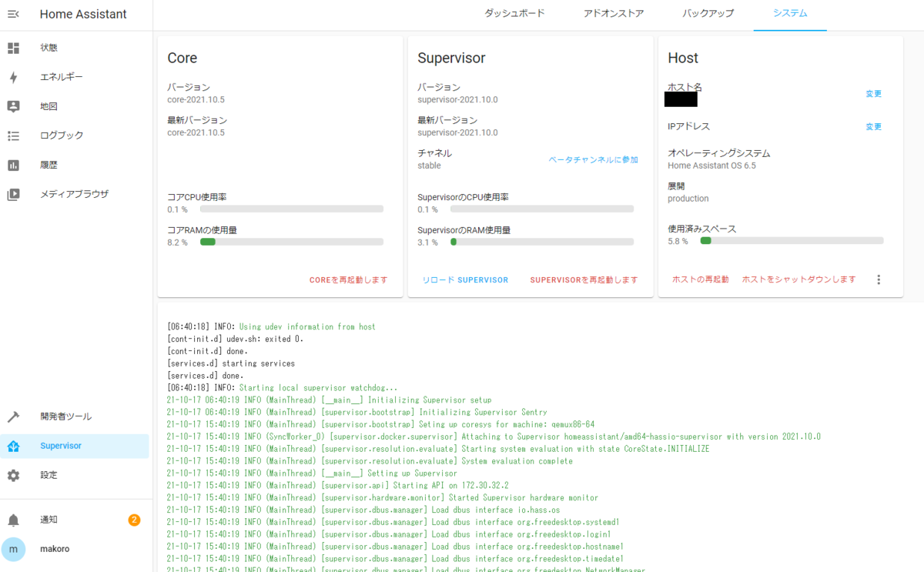This screenshot has height=572, width=924.
Task: Click the makoro user avatar
Action: pyautogui.click(x=13, y=549)
